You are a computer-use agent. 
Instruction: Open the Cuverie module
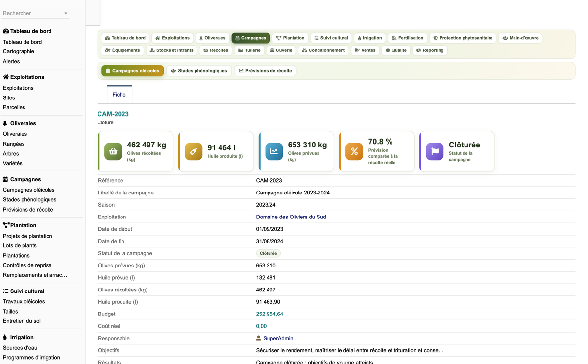coord(281,50)
